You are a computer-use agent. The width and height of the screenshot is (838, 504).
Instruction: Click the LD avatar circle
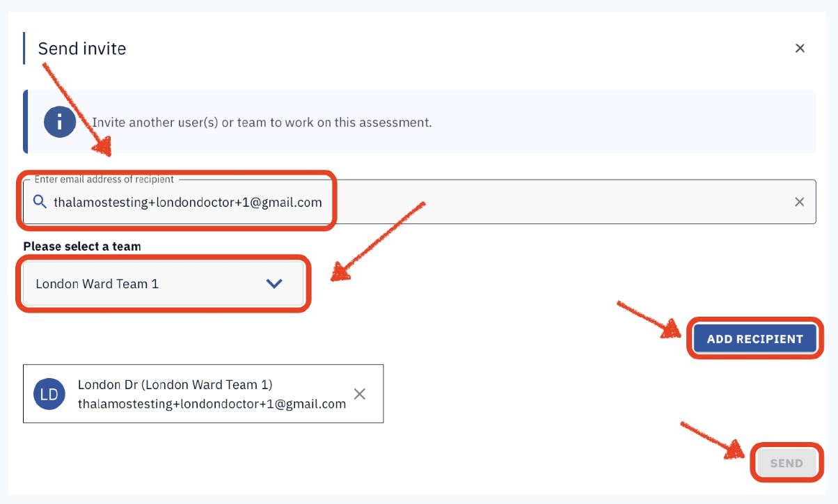pos(49,394)
